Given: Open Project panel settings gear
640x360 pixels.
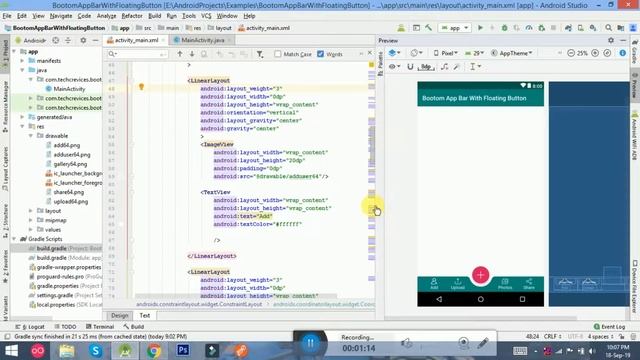Looking at the screenshot, I should [x=83, y=40].
